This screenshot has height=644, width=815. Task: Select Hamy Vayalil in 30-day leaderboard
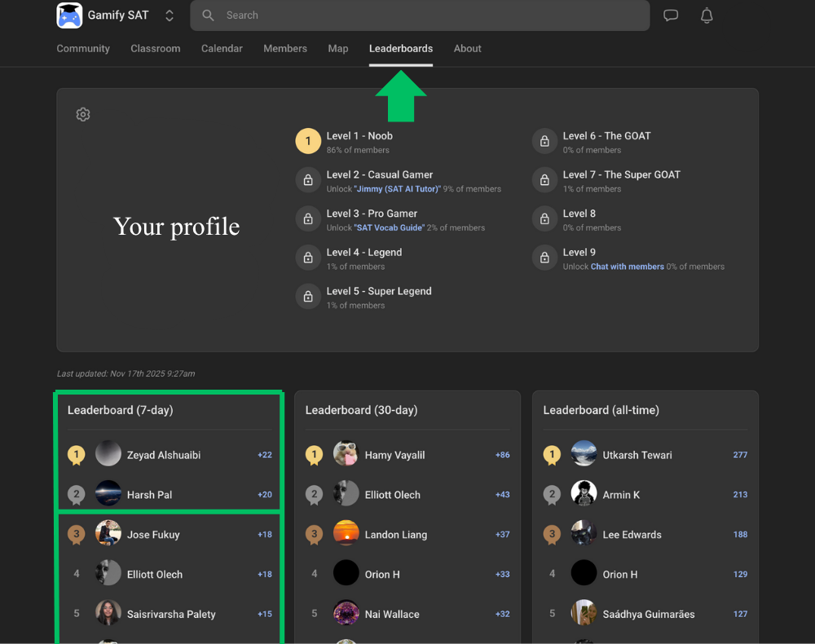(394, 455)
